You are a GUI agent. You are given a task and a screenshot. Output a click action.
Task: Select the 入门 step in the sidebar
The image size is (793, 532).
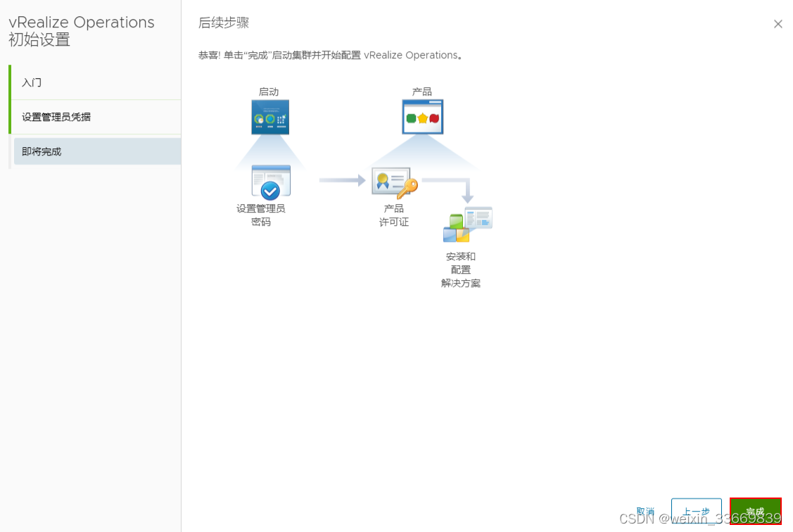pyautogui.click(x=96, y=82)
